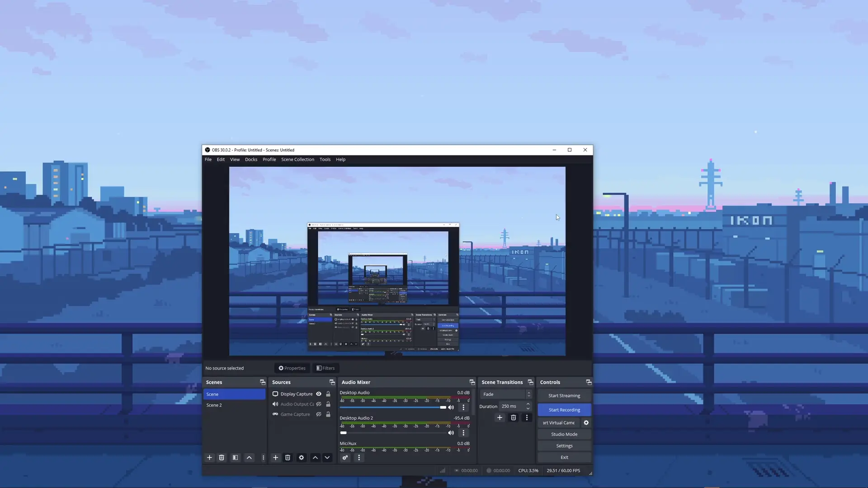Click the Start Recording button
Image resolution: width=868 pixels, height=488 pixels.
tap(564, 410)
